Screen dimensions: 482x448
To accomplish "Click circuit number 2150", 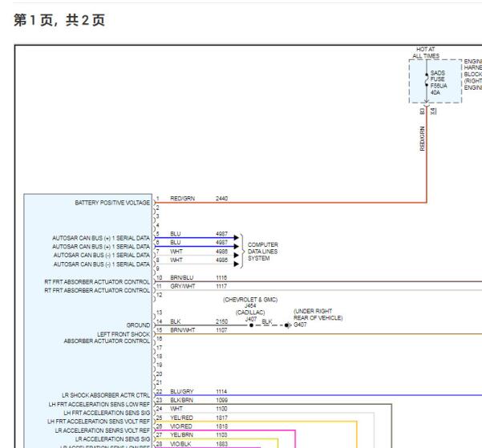I will (221, 321).
